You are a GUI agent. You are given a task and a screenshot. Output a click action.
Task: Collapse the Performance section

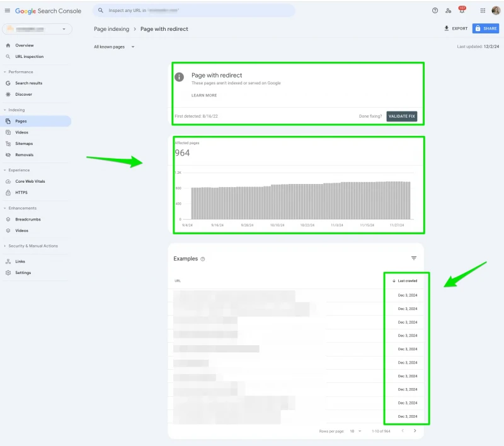5,72
